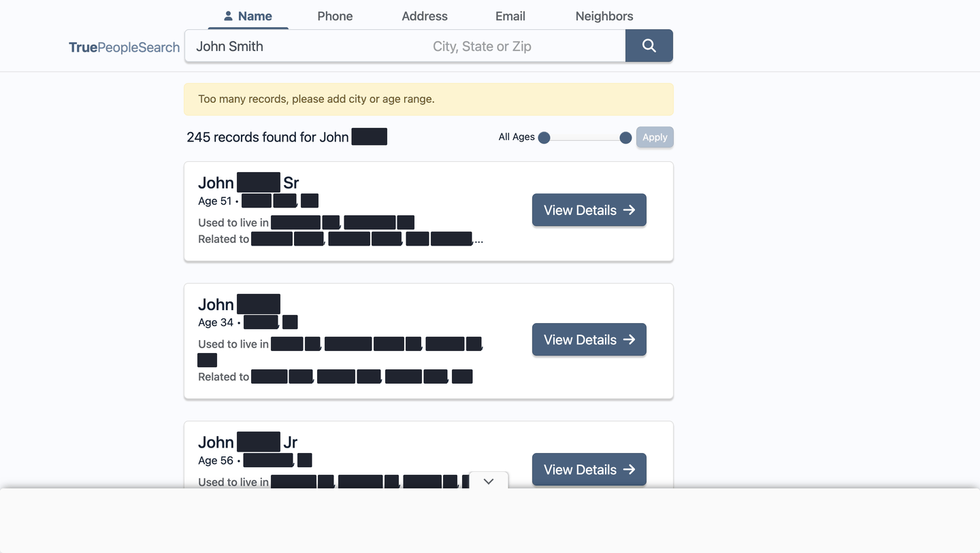The height and width of the screenshot is (553, 980).
Task: Click the 'Age 56' text
Action: click(x=216, y=460)
